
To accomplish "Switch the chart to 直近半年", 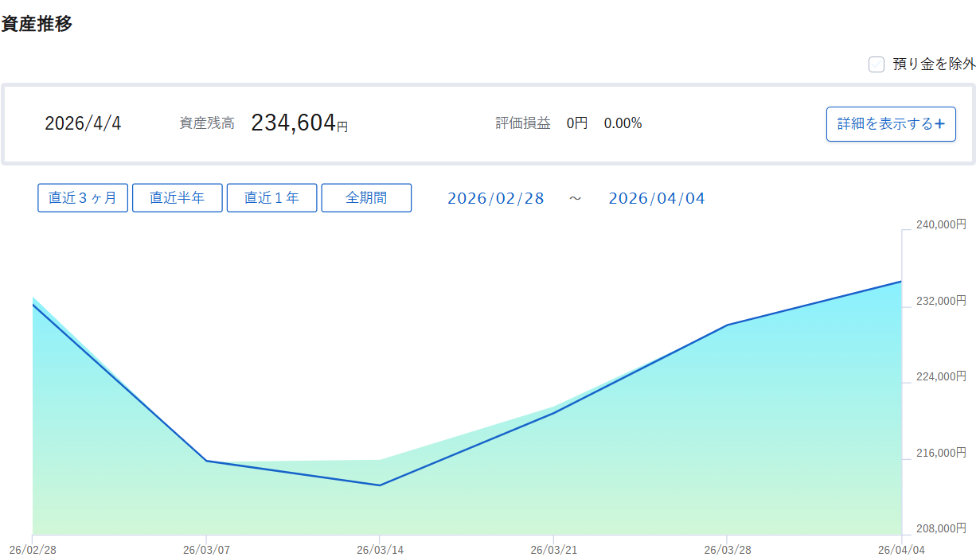I will pos(177,198).
